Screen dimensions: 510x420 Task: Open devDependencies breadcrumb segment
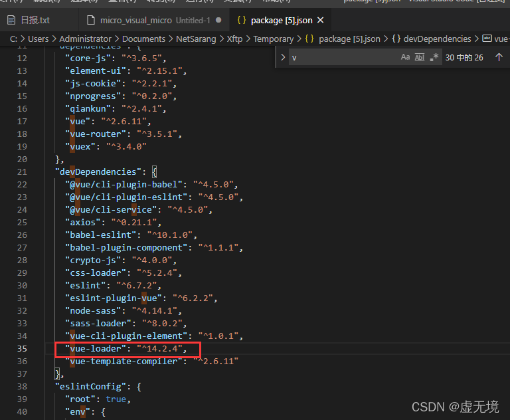437,39
